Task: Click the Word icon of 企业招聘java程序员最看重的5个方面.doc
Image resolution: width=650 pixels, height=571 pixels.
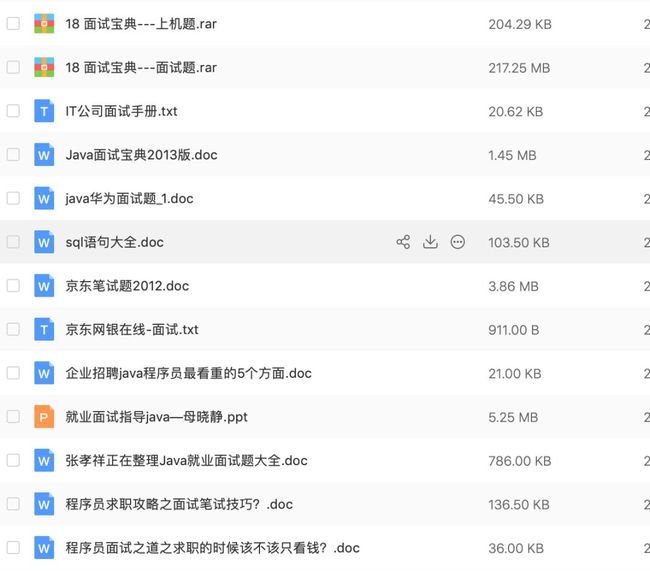Action: pos(44,373)
